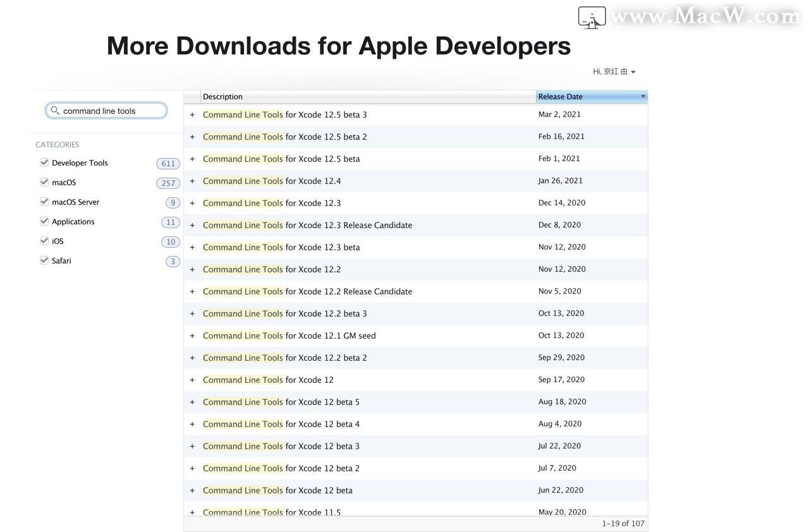809x532 pixels.
Task: Uncheck the Developer Tools category
Action: [44, 162]
